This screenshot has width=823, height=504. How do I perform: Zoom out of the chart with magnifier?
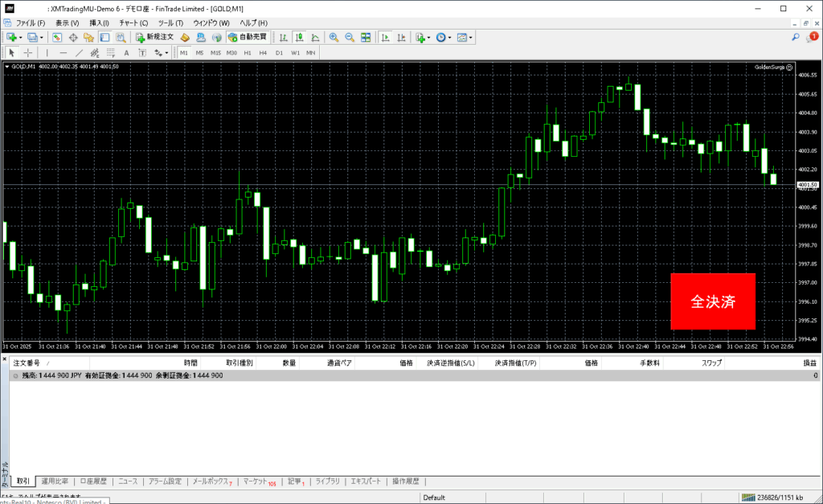click(350, 37)
